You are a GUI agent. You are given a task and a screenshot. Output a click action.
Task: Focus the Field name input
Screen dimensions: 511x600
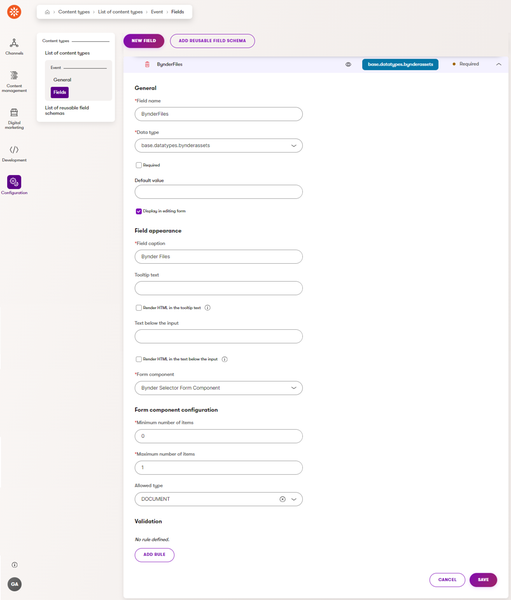click(219, 114)
